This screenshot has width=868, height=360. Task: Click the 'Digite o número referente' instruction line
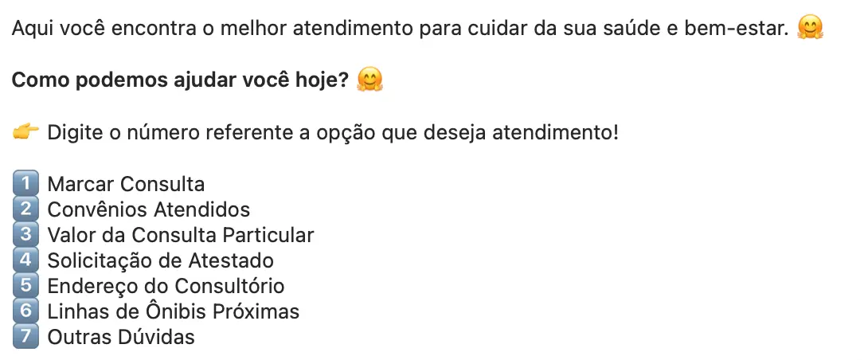(333, 134)
